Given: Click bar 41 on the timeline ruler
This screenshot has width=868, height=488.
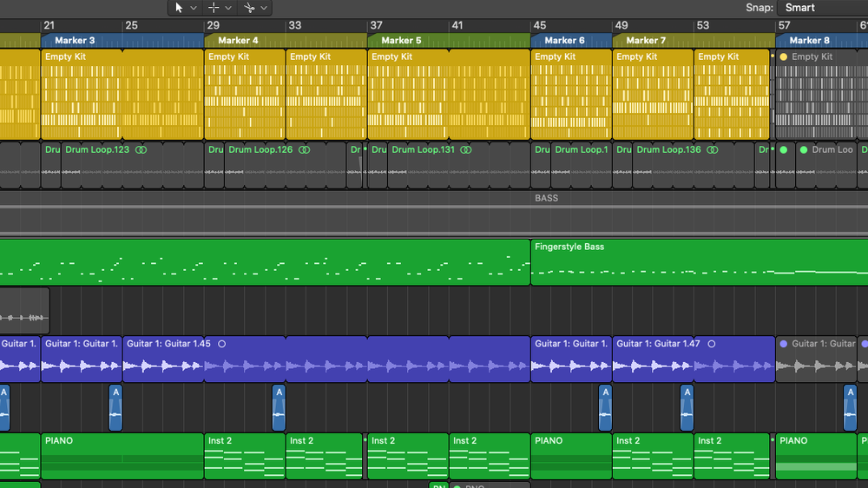Looking at the screenshot, I should 457,25.
